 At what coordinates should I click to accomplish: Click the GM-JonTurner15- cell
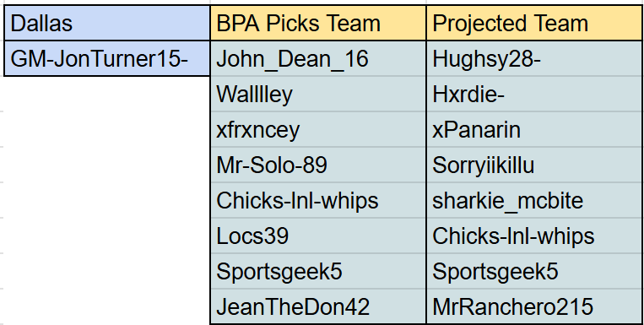[x=107, y=58]
